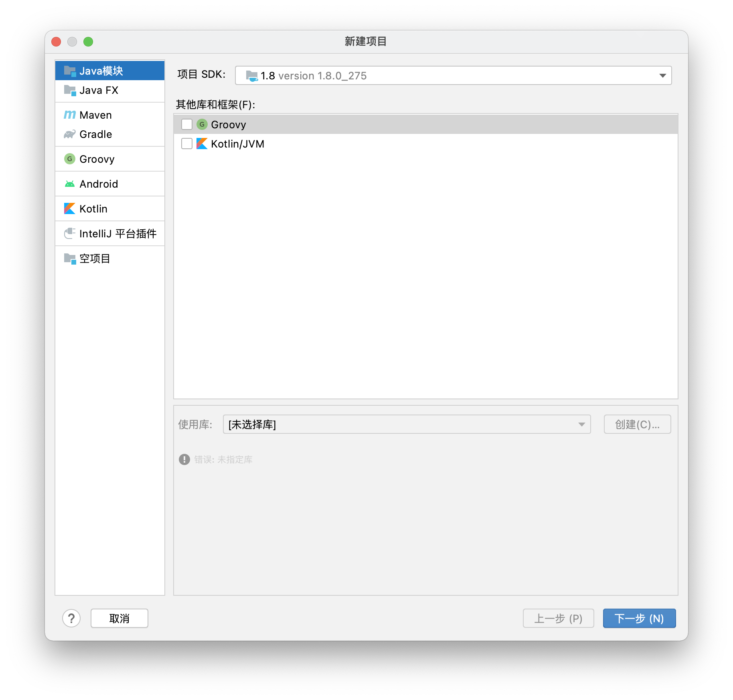Click the Groovy icon in frameworks list
The width and height of the screenshot is (733, 700).
point(202,124)
